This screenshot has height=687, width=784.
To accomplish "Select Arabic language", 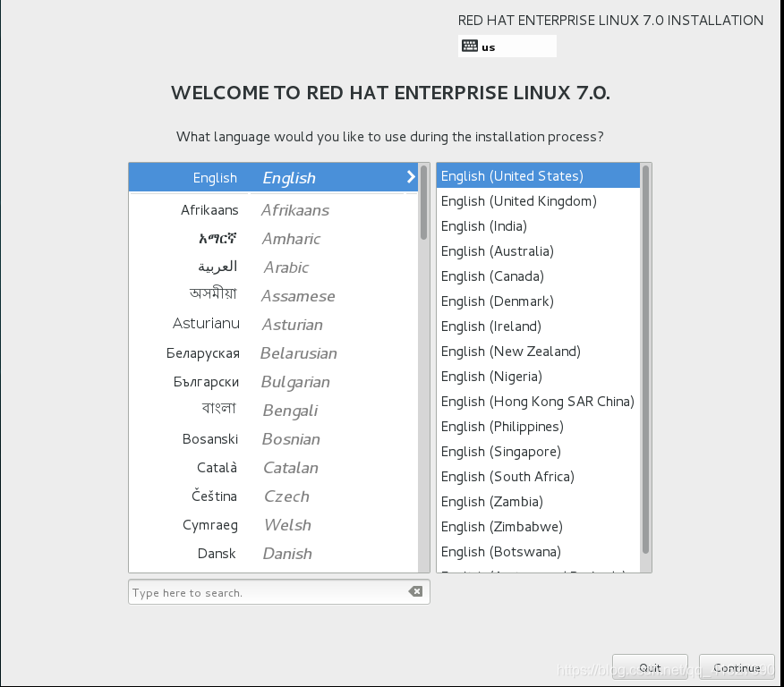I will pyautogui.click(x=273, y=267).
